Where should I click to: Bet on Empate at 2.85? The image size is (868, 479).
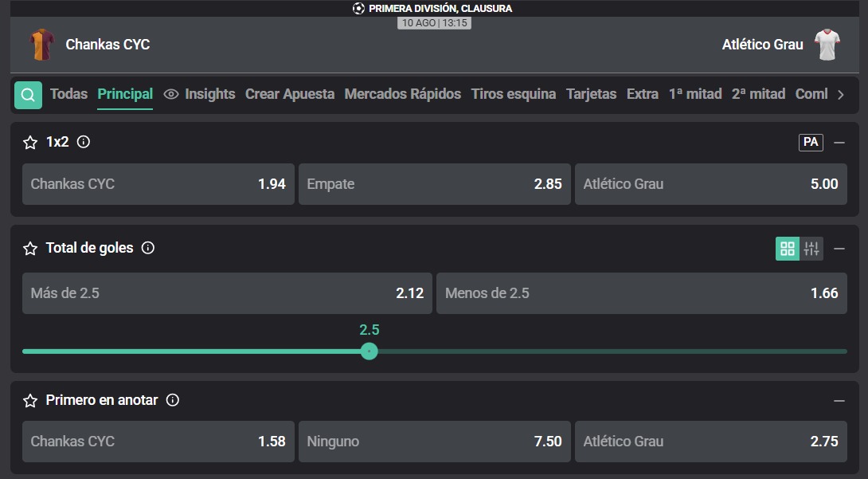435,184
